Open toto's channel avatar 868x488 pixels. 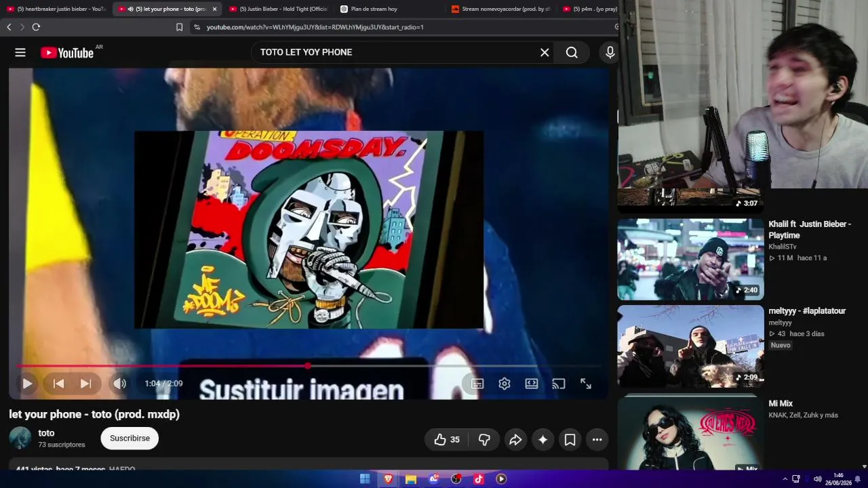click(20, 438)
